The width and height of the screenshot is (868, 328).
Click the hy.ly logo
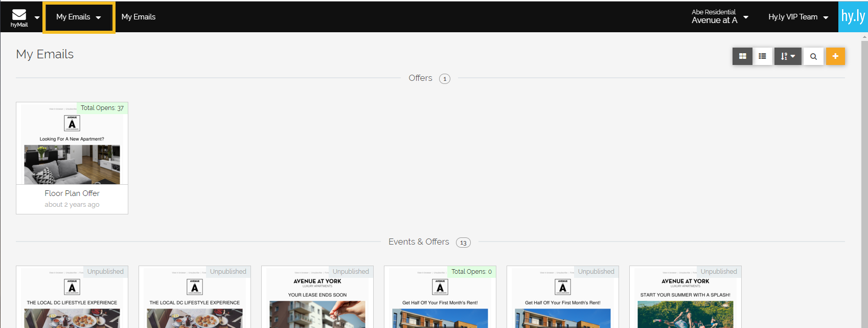(x=853, y=16)
